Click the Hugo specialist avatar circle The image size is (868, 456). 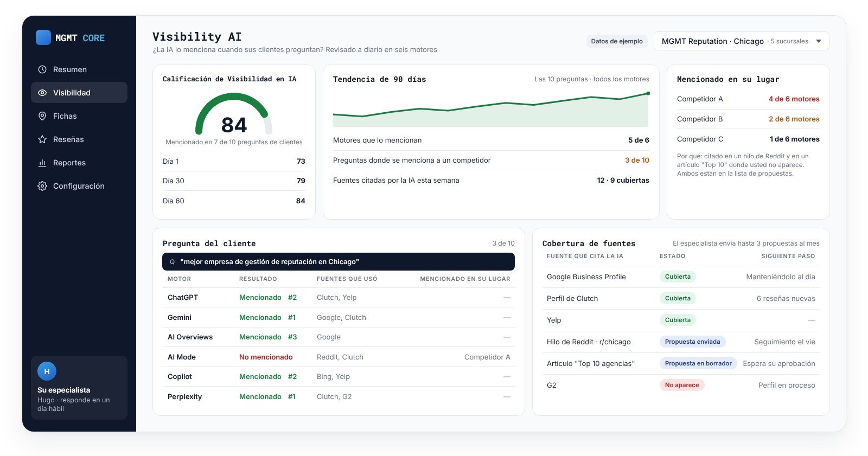pyautogui.click(x=47, y=371)
